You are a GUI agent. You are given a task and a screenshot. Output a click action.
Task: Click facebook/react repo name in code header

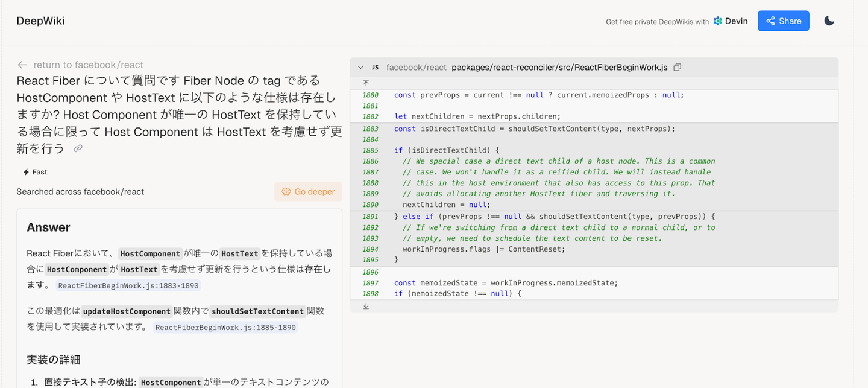[x=417, y=68]
